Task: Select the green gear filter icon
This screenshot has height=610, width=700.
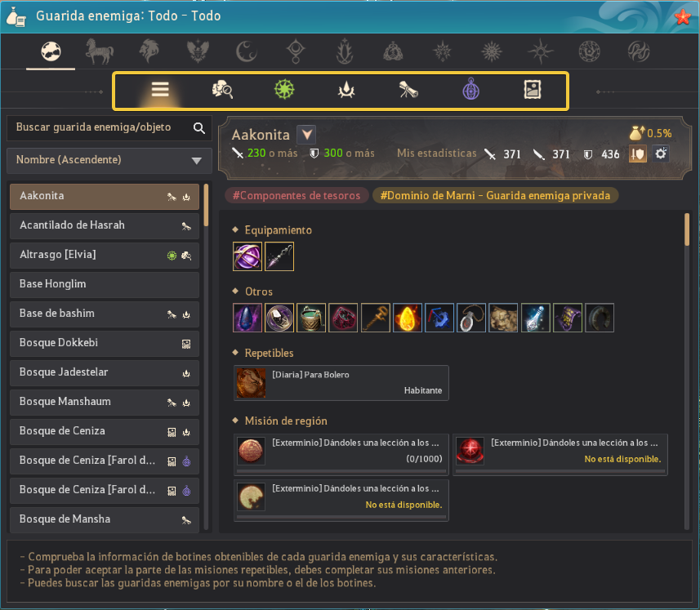Action: point(284,90)
